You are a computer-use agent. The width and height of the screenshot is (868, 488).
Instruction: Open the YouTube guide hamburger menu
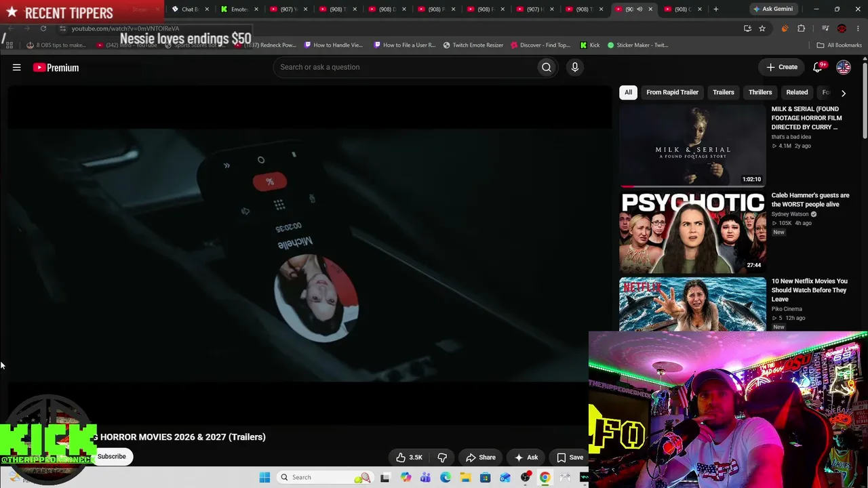[x=17, y=67]
